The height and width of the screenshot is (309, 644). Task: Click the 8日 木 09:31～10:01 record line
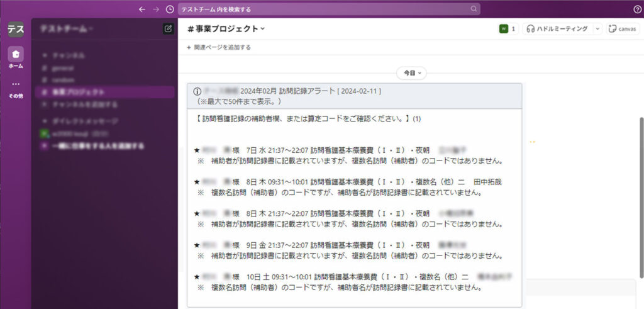coord(348,182)
